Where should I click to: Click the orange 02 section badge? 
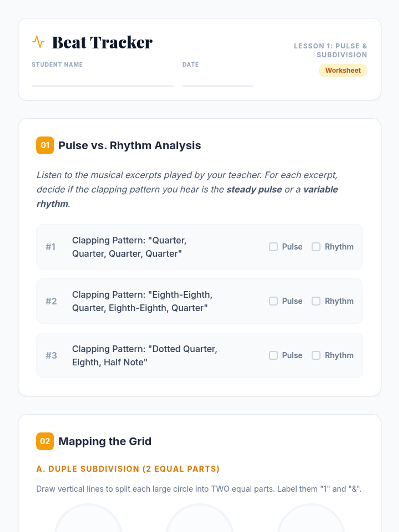[x=45, y=441]
